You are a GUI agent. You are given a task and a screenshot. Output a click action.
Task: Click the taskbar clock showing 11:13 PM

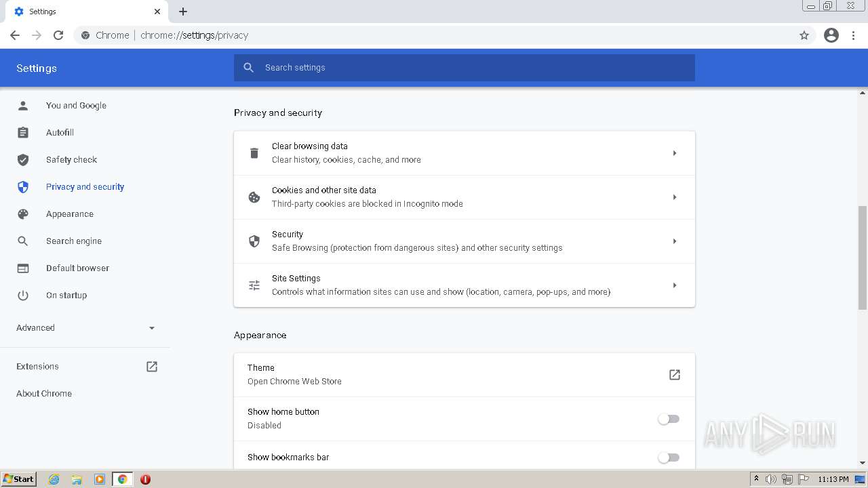point(833,479)
